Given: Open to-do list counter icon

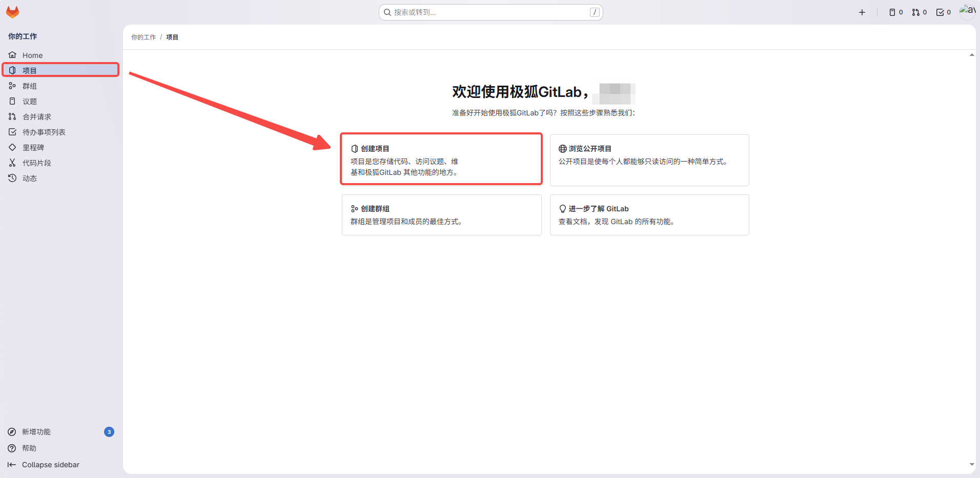Looking at the screenshot, I should click(943, 12).
